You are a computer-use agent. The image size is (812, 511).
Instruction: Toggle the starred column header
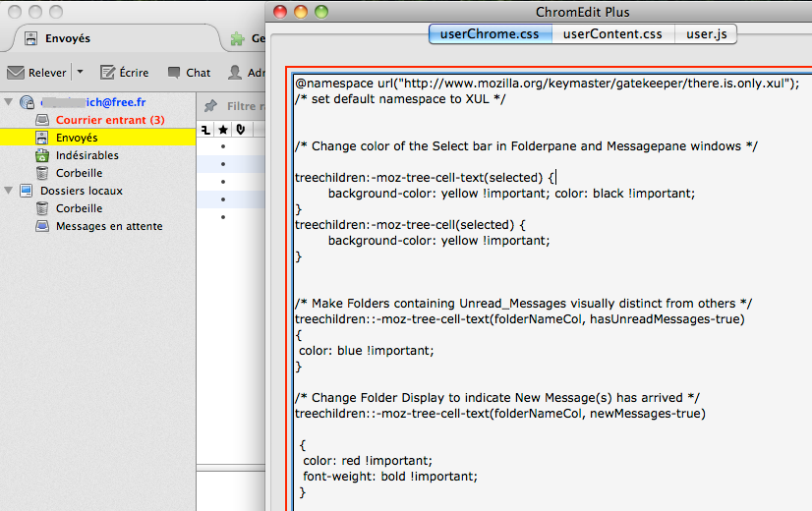(x=223, y=129)
